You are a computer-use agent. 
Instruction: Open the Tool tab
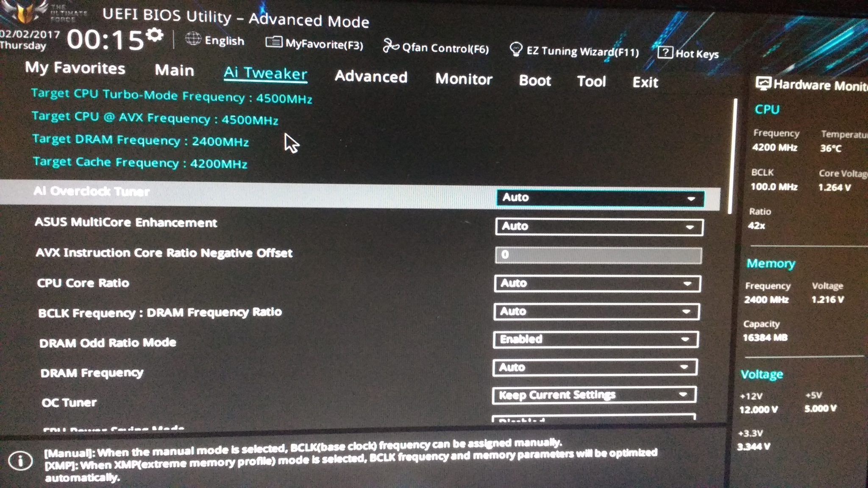pos(591,81)
